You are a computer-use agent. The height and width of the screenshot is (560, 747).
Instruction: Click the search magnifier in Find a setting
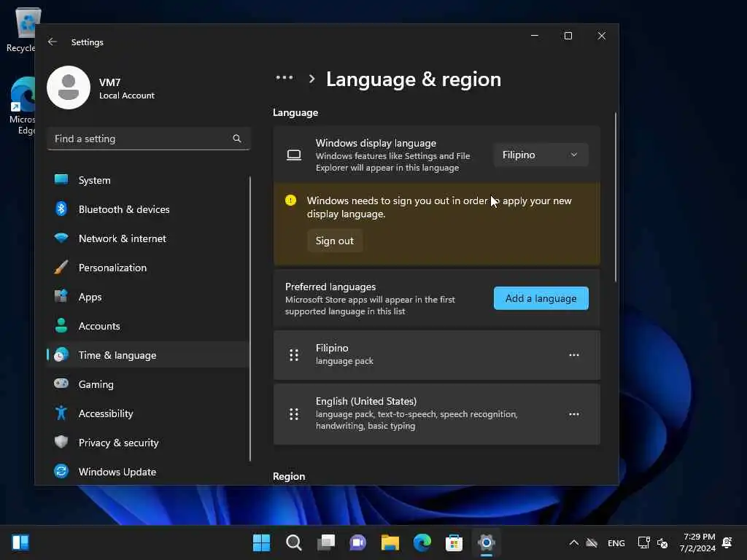[x=237, y=139]
